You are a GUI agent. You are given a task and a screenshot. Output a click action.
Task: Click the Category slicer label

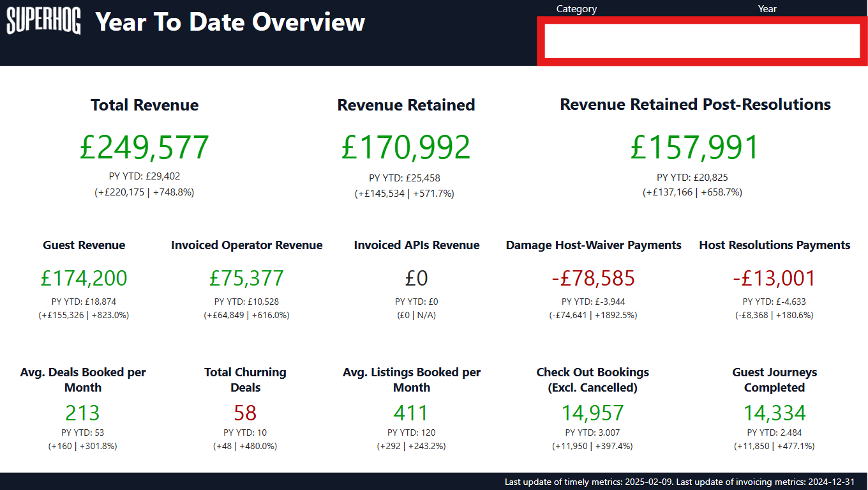[x=576, y=9]
